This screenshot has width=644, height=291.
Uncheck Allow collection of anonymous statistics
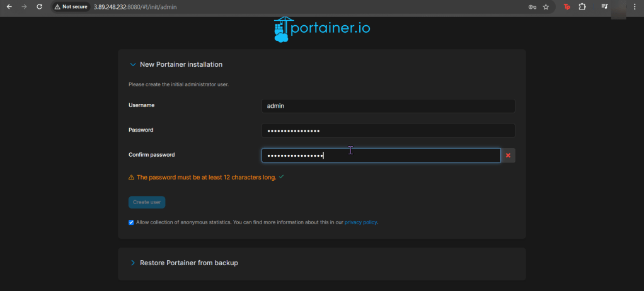click(x=131, y=222)
